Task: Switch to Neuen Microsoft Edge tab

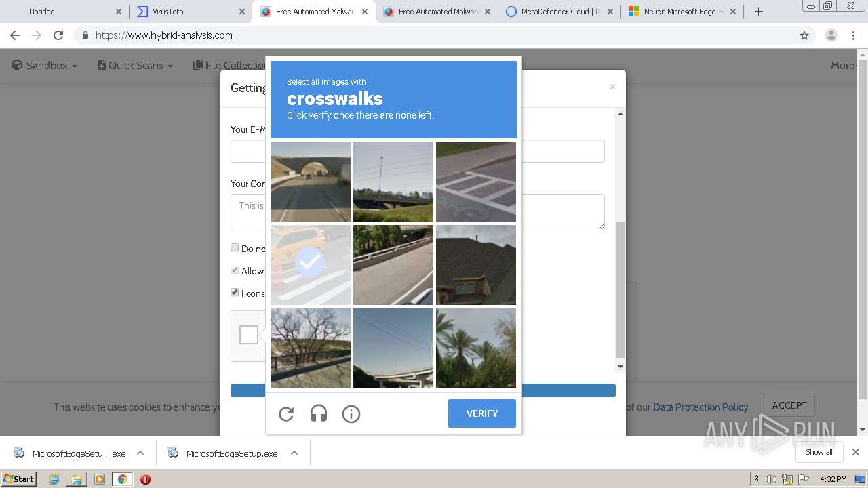Action: 681,12
